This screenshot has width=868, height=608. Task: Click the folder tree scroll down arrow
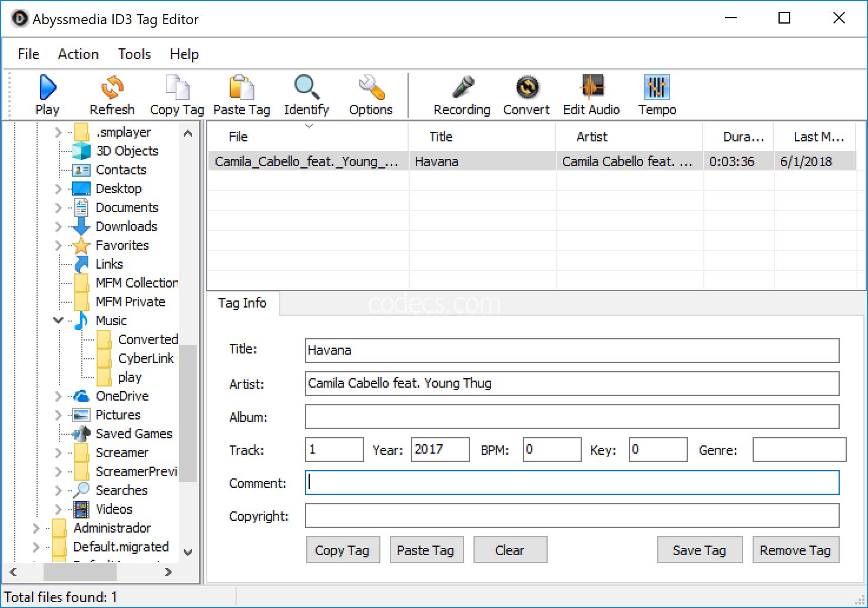click(188, 553)
